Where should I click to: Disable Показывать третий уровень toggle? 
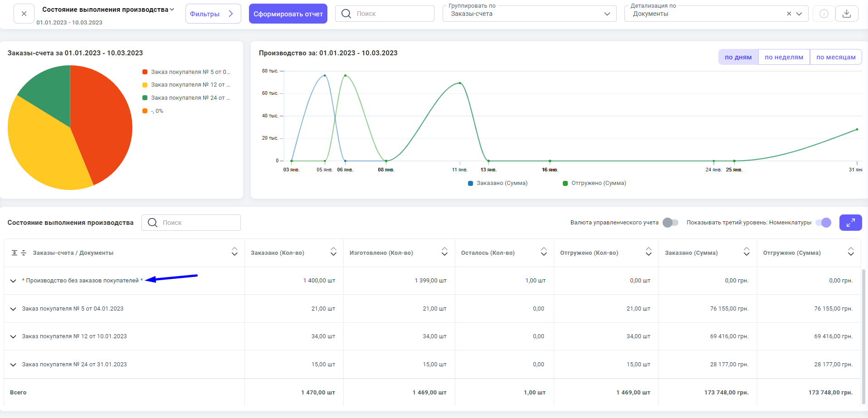coord(823,223)
